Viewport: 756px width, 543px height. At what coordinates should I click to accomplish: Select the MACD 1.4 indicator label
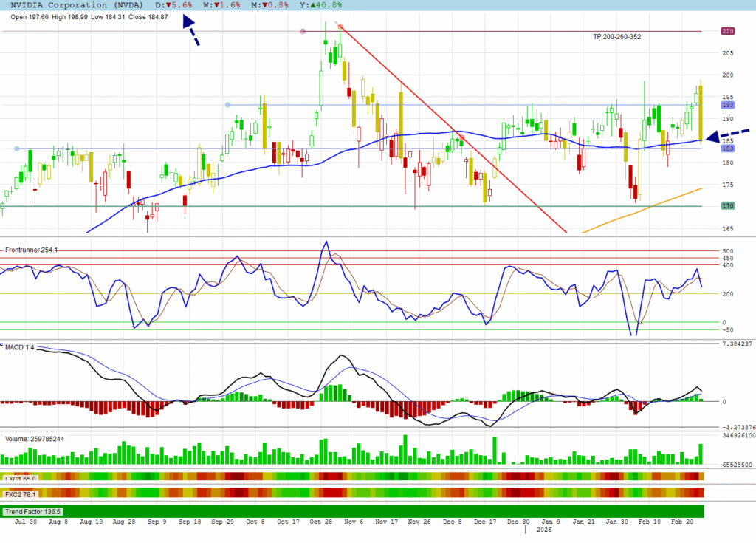(x=20, y=346)
